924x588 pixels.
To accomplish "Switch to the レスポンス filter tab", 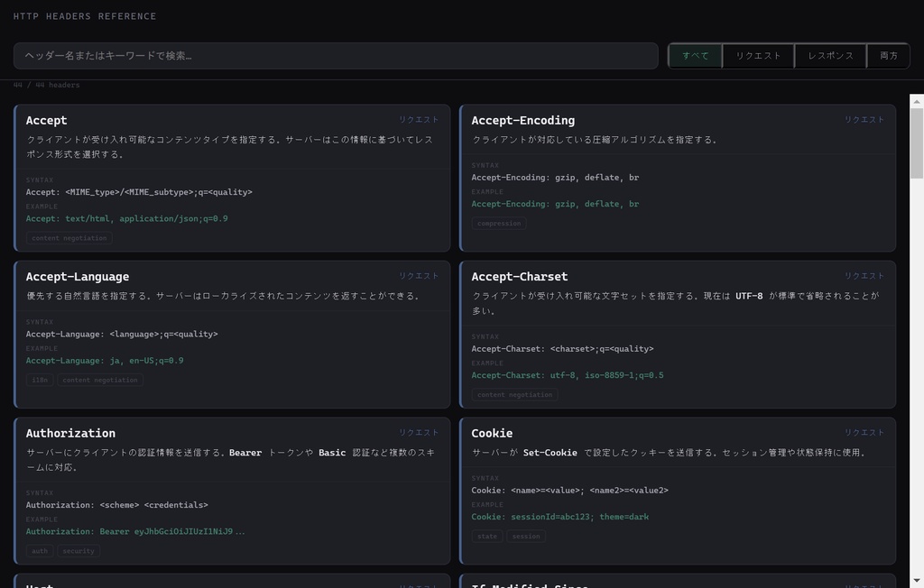I will [830, 56].
